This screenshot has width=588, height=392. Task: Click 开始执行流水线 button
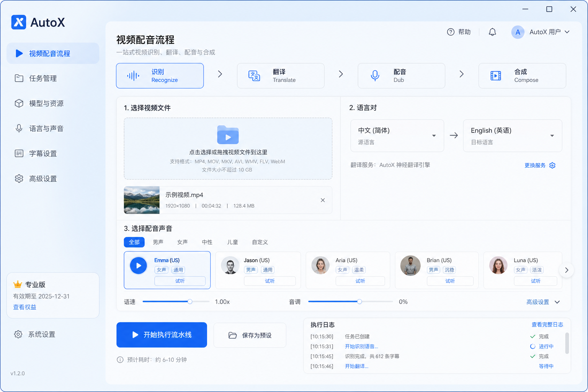162,335
